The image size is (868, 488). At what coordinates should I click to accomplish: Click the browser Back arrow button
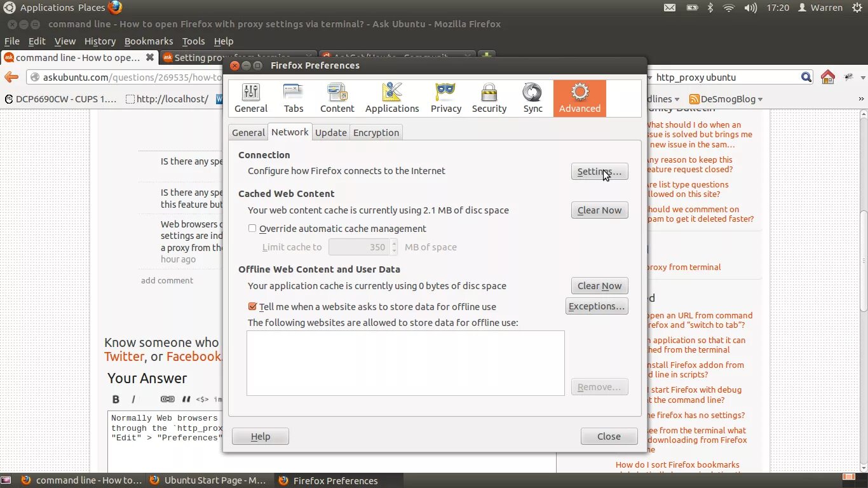coord(11,78)
